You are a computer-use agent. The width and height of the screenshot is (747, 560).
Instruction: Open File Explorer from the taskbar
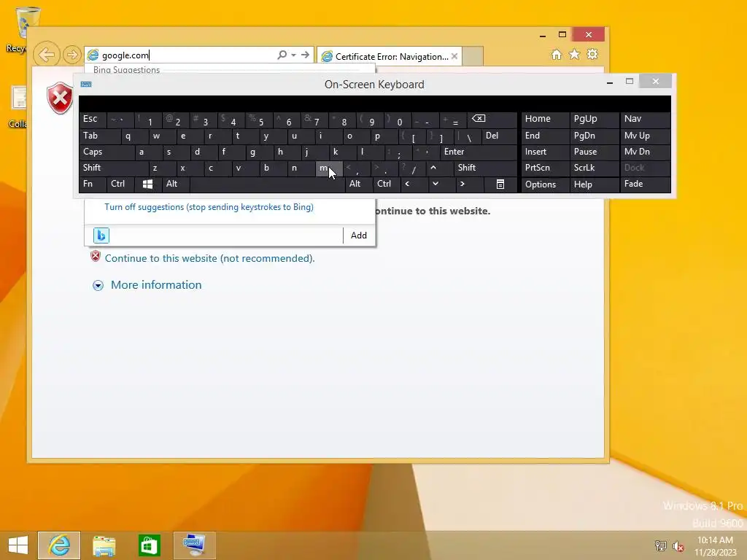coord(104,545)
